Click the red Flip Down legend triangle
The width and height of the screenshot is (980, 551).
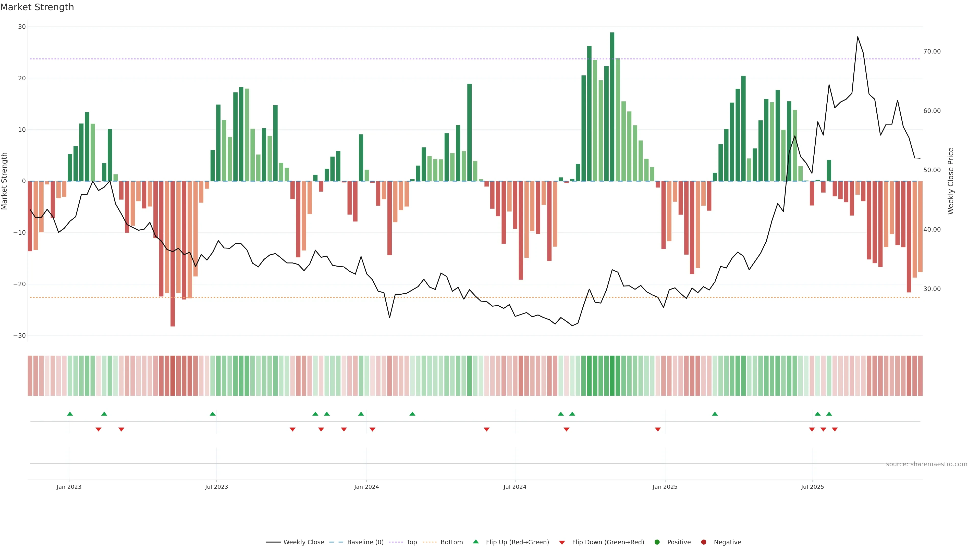click(x=562, y=543)
